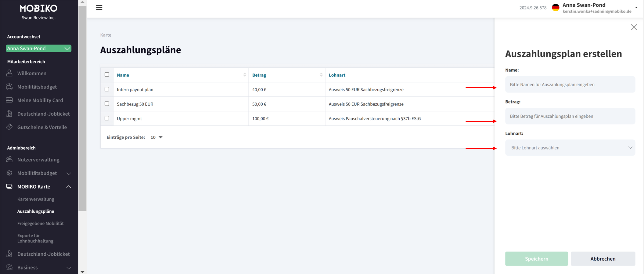
Task: Close the Auszahlungsplan erstellen panel
Action: pyautogui.click(x=634, y=27)
